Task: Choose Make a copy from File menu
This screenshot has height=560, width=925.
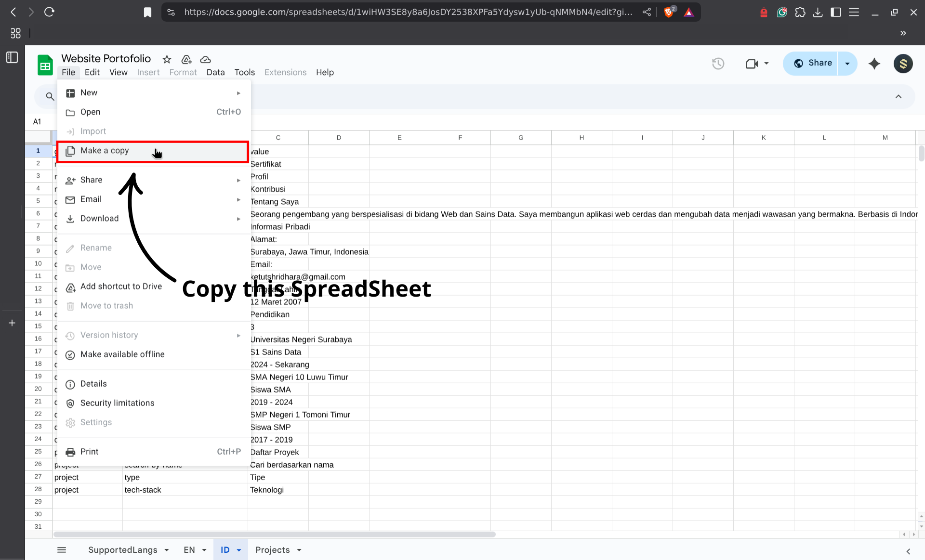Action: [154, 151]
